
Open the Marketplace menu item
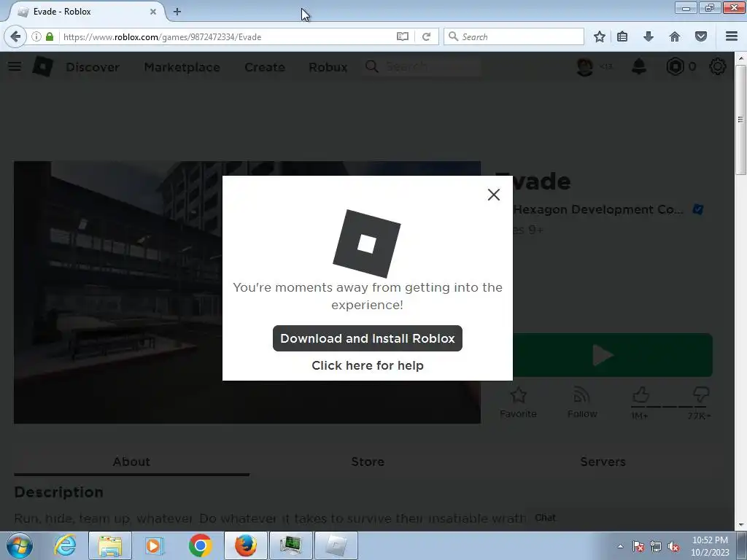(x=182, y=67)
